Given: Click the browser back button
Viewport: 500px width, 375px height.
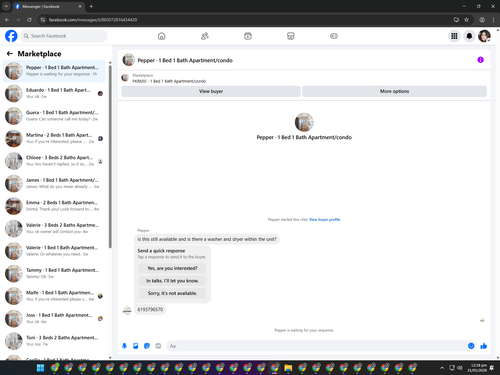Looking at the screenshot, I should click(x=7, y=20).
